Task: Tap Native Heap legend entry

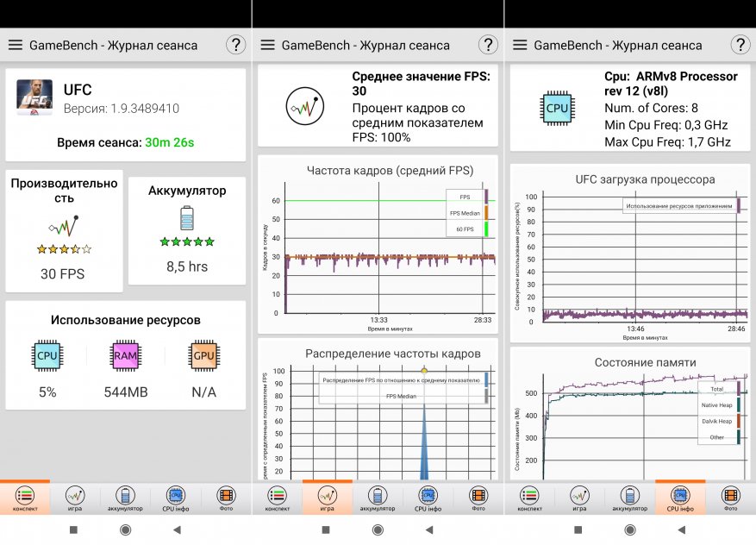Action: click(x=716, y=405)
